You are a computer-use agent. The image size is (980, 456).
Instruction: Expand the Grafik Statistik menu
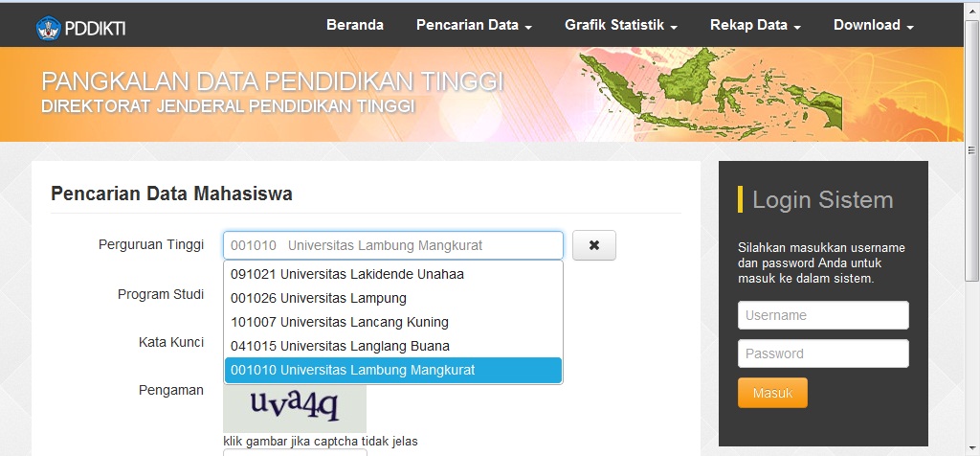point(621,25)
